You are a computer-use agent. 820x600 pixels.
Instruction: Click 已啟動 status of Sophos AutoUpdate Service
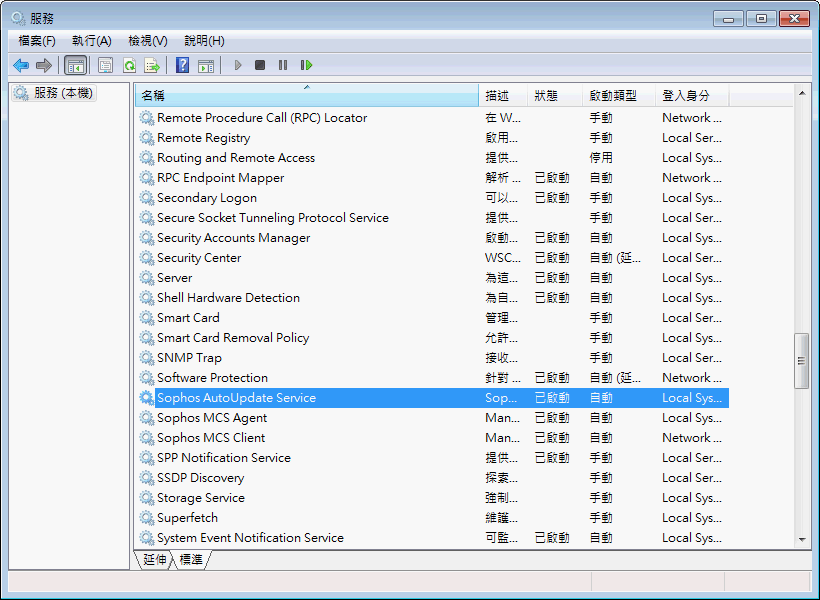552,398
